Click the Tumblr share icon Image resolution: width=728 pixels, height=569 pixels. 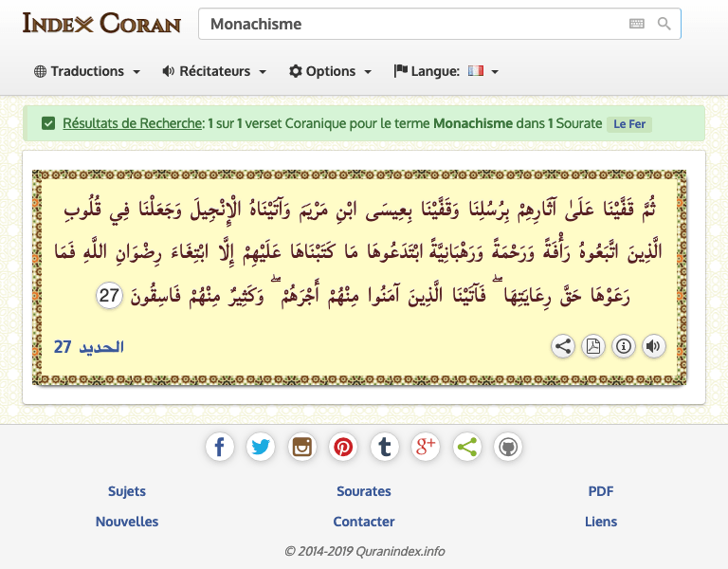point(384,447)
